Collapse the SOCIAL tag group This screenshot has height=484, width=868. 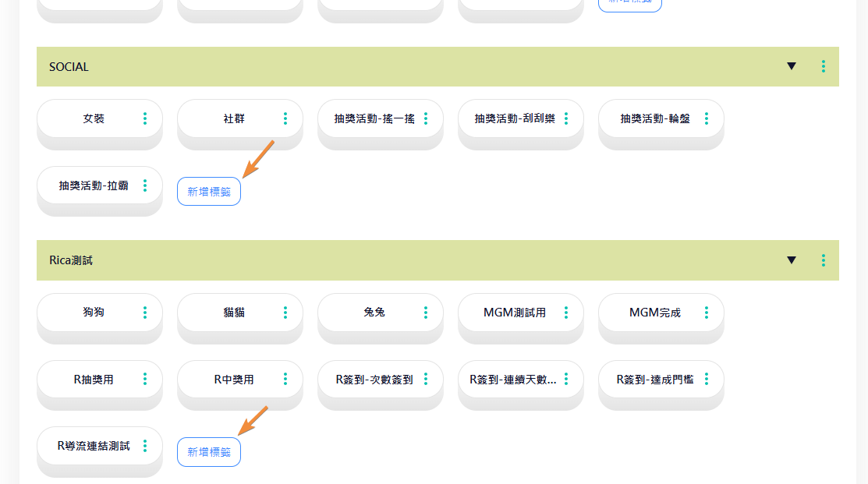pos(792,67)
